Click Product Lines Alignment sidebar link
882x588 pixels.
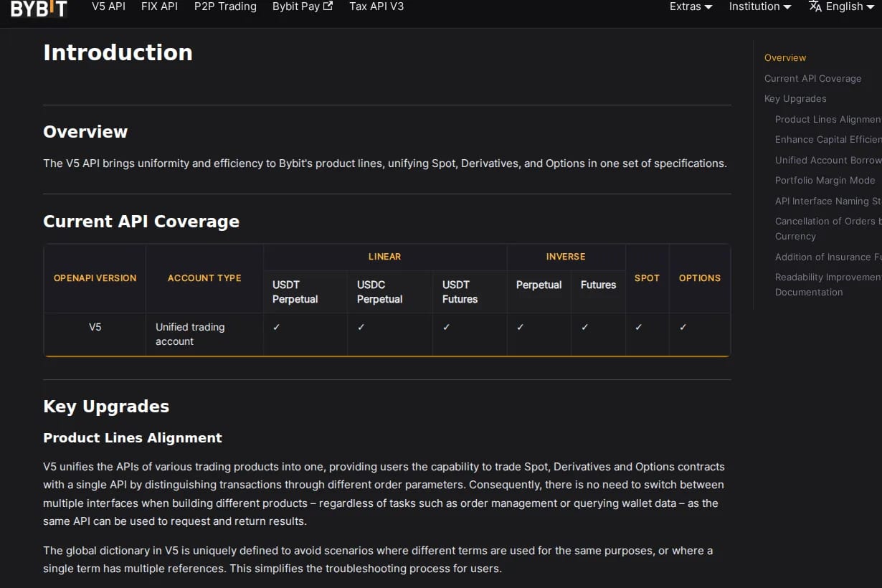[828, 120]
